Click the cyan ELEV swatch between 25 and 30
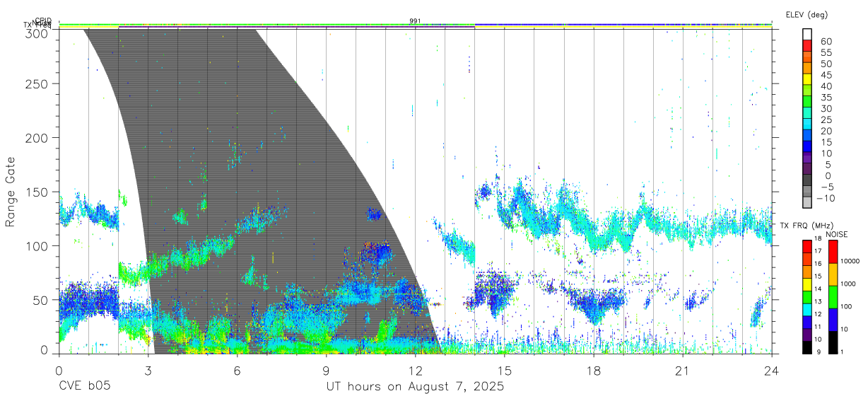This screenshot has width=868, height=401. [807, 114]
